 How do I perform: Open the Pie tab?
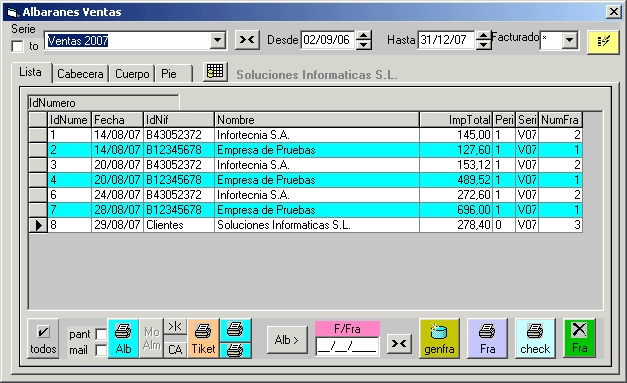pos(174,74)
